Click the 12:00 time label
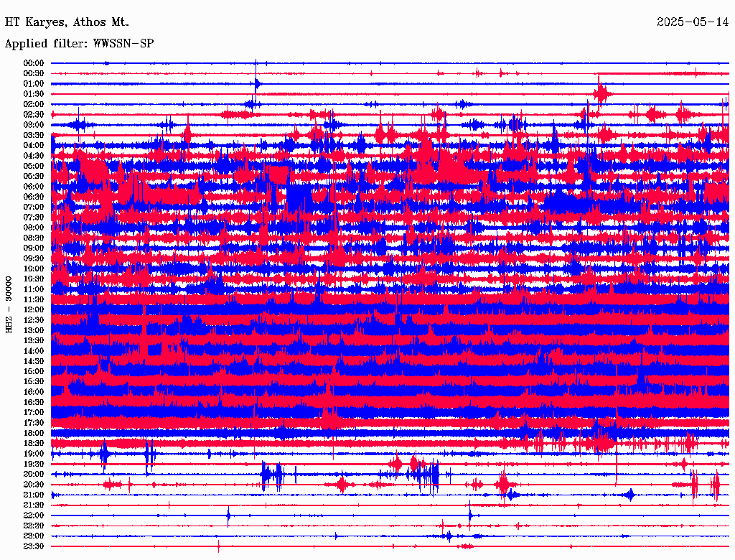Image resolution: width=735 pixels, height=560 pixels. pyautogui.click(x=34, y=310)
